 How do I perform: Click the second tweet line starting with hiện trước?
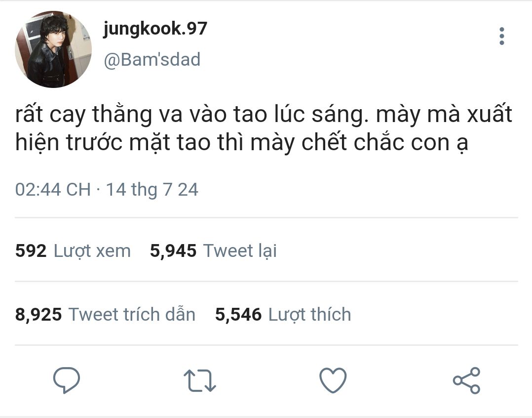(242, 143)
